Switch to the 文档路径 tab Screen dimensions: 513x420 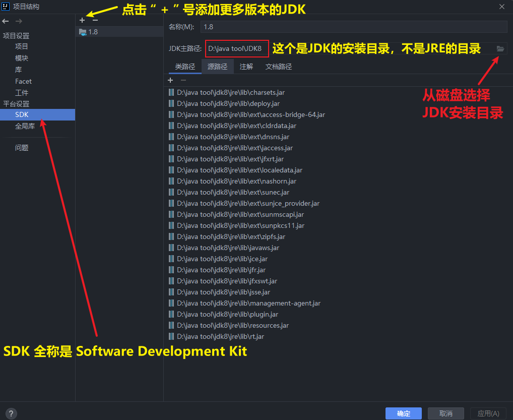(279, 67)
